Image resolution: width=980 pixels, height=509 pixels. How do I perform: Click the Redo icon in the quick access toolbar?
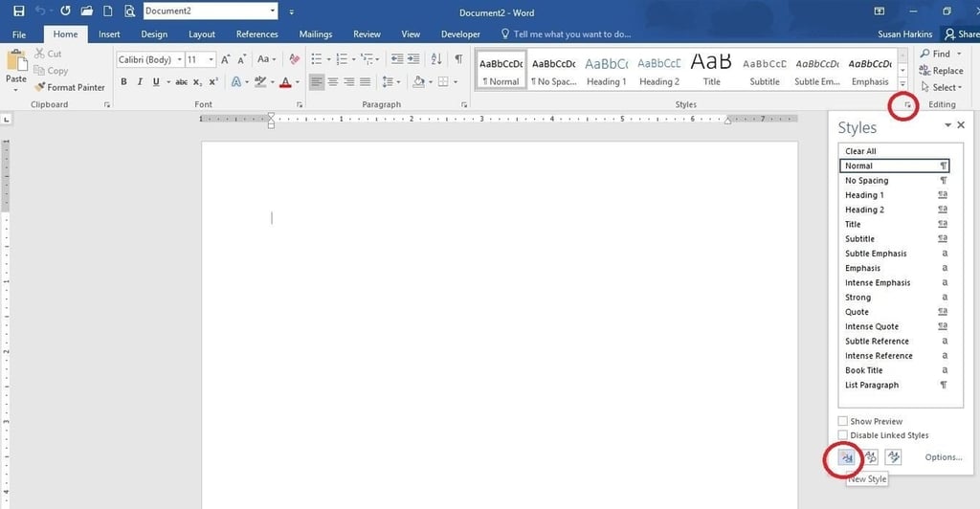point(65,11)
